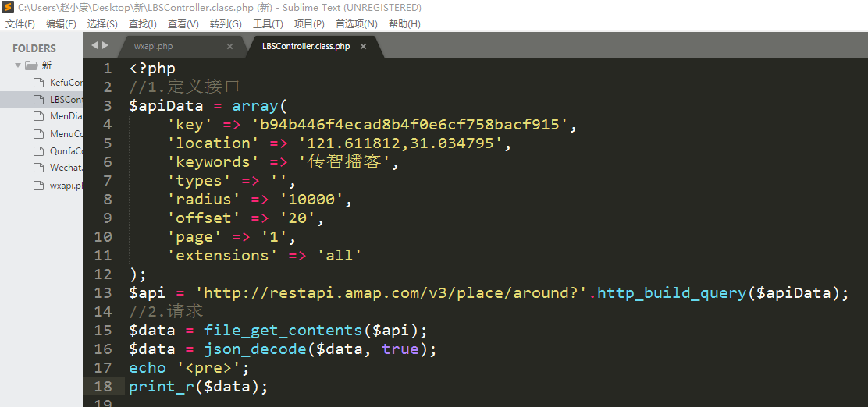Click the file icon beside QunfaCo file

click(x=37, y=151)
